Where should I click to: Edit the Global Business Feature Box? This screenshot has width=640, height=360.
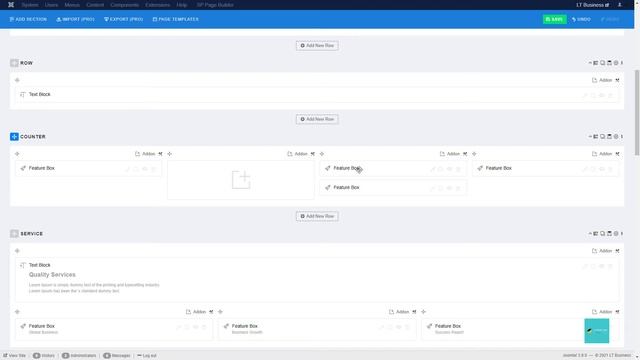tap(178, 327)
